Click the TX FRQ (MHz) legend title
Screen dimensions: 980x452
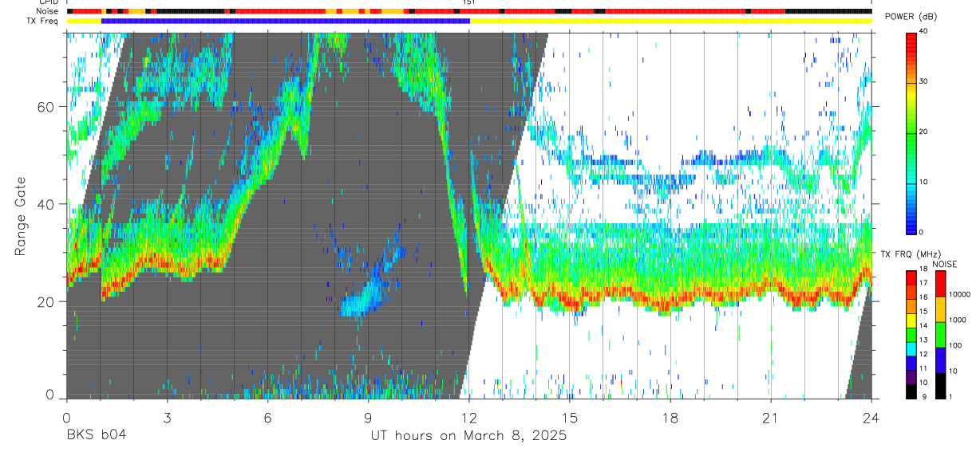(911, 254)
